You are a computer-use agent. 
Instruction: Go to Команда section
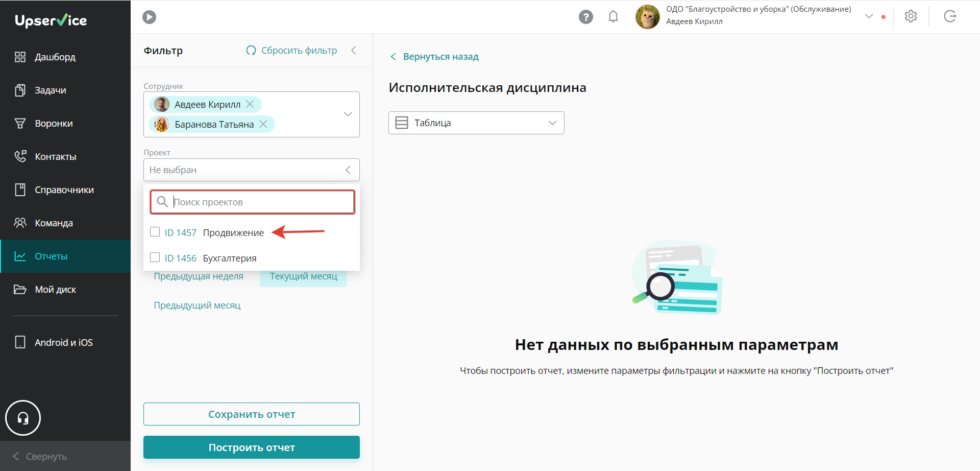click(x=65, y=223)
